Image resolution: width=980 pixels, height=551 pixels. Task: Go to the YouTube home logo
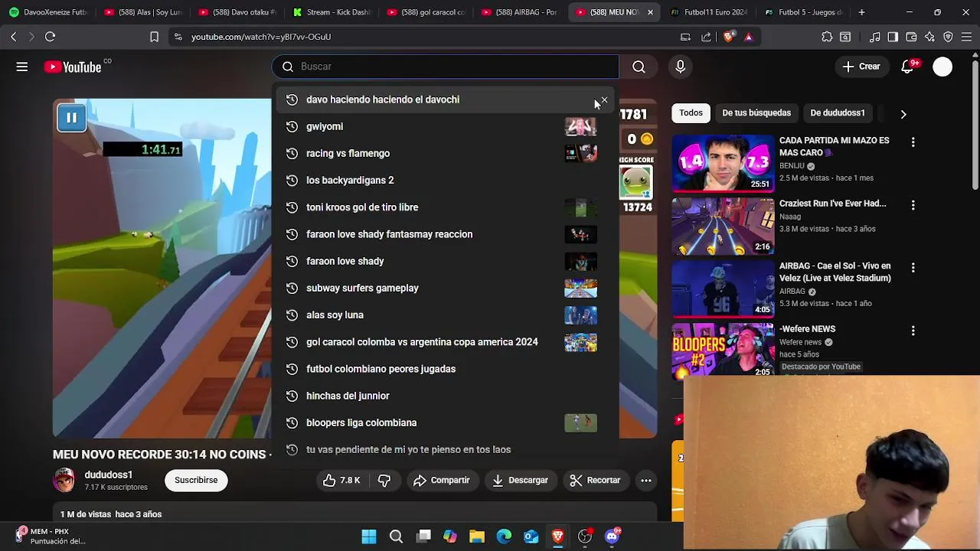73,67
